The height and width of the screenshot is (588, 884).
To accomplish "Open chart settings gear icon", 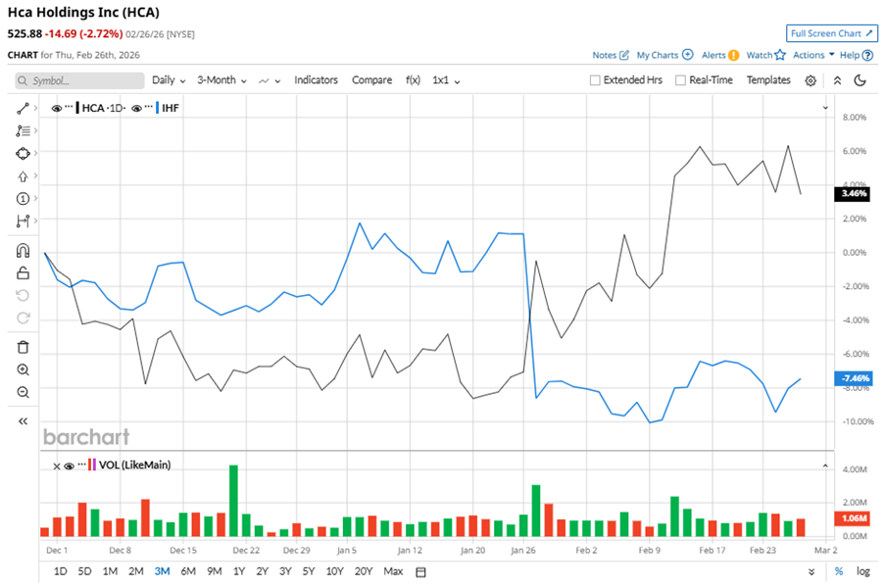I will 810,80.
